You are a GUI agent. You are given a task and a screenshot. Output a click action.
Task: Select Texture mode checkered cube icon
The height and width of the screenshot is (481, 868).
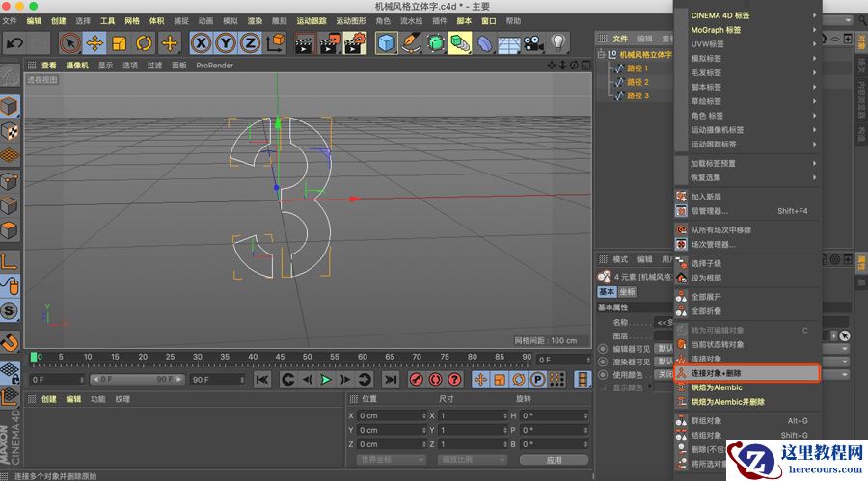tap(10, 131)
